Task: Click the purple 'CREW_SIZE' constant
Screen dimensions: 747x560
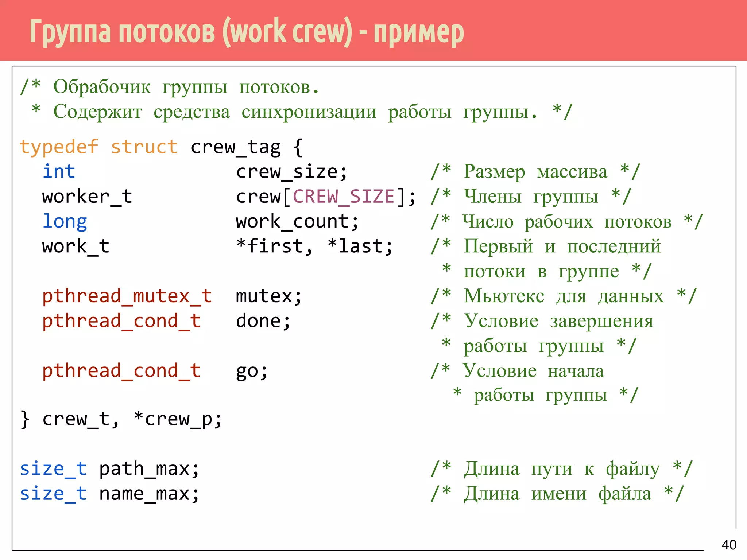Action: point(344,197)
